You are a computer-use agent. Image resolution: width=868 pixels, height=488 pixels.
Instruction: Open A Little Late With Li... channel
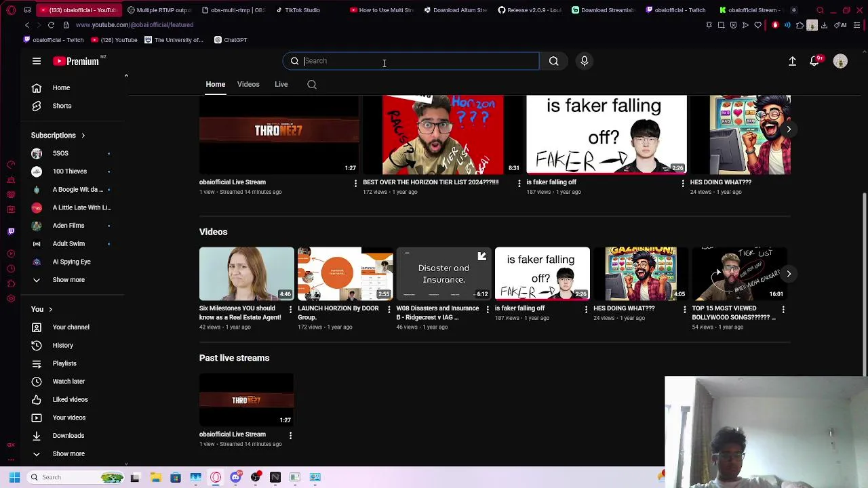tap(81, 207)
